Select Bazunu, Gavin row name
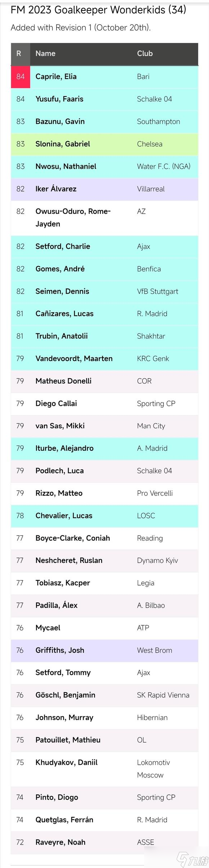Image resolution: width=209 pixels, height=868 pixels. pyautogui.click(x=60, y=121)
